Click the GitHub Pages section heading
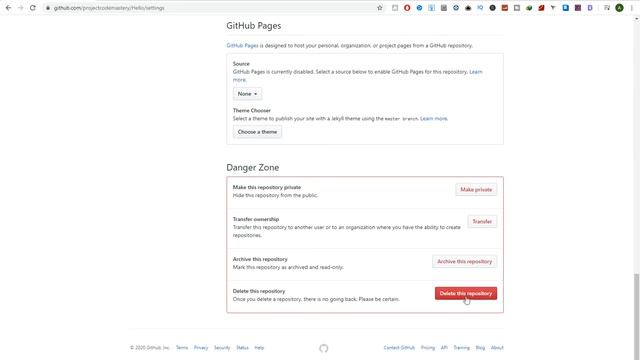 [x=254, y=26]
